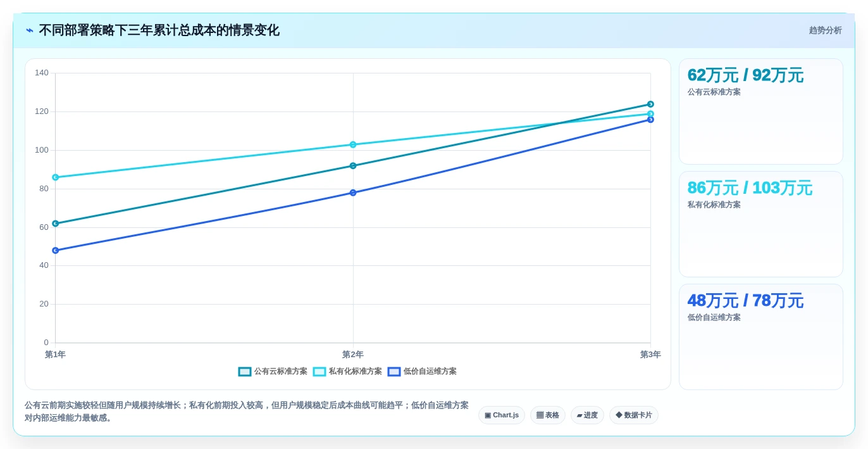Click the 私有化 data point at 第1年 (86)
The height and width of the screenshot is (449, 868).
56,177
